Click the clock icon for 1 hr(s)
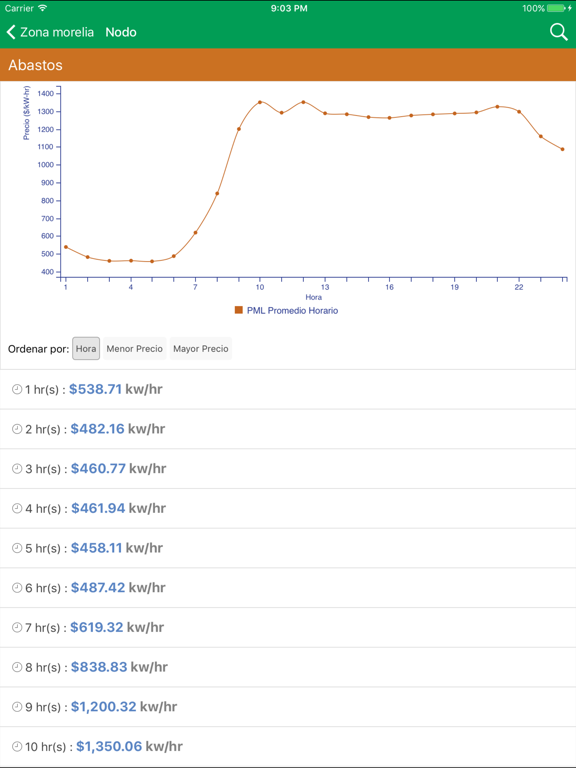 pos(17,389)
